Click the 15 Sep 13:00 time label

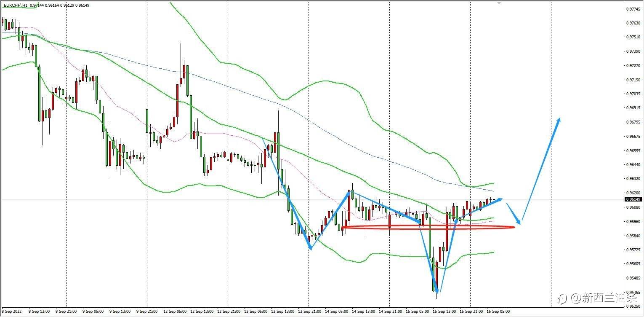pos(444,312)
